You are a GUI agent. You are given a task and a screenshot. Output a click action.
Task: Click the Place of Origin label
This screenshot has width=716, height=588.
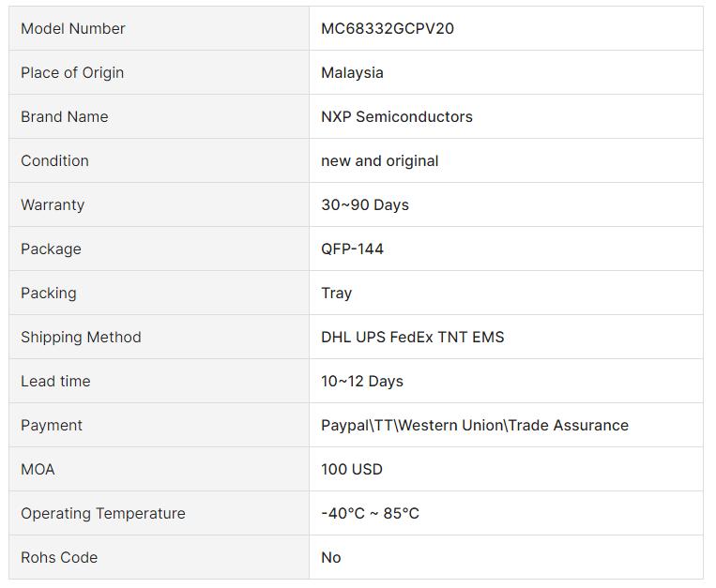pos(72,72)
